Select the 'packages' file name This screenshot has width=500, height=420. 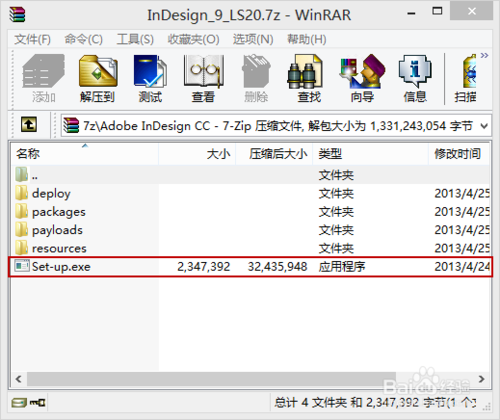click(59, 212)
